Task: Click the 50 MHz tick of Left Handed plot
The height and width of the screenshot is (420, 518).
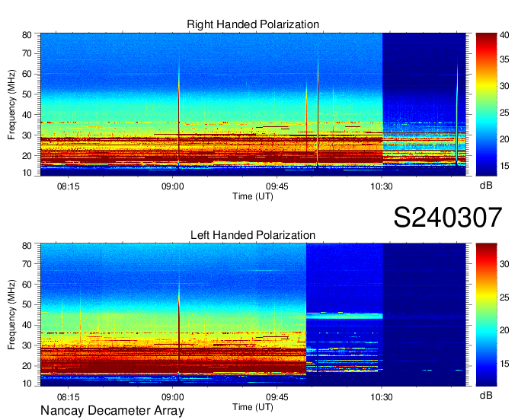Action: tap(27, 305)
